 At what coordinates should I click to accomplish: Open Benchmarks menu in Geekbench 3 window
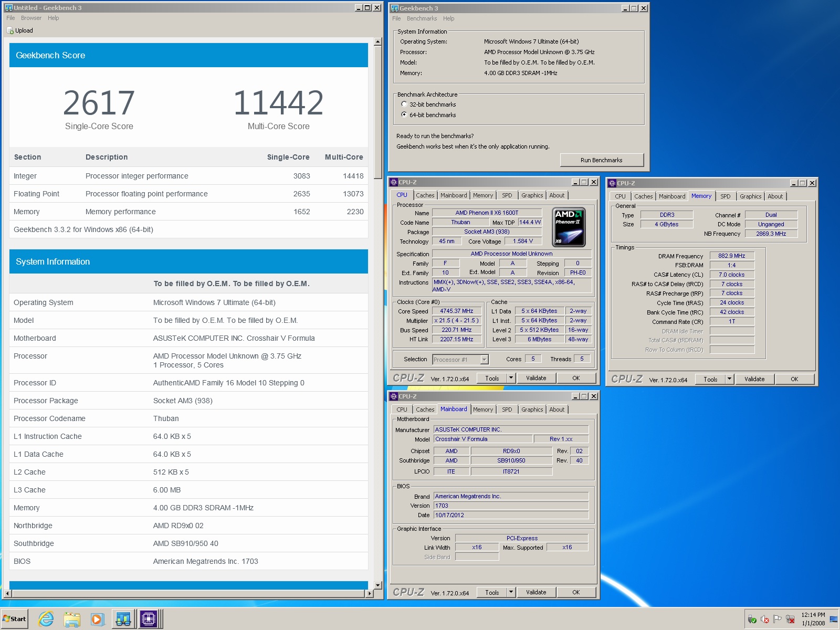pyautogui.click(x=422, y=18)
